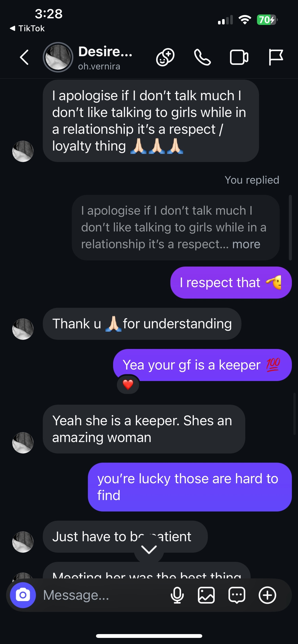Open the sticker and avatar creation icon

click(165, 57)
